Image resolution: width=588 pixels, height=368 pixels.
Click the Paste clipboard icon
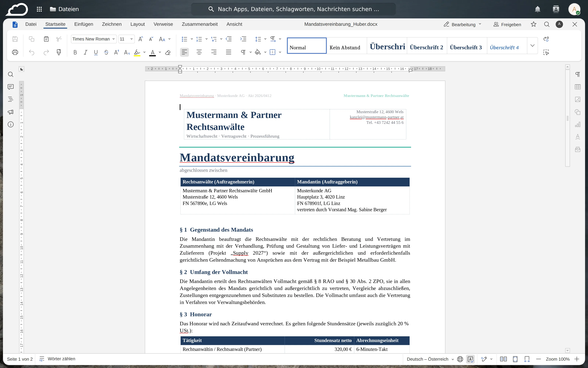point(46,39)
